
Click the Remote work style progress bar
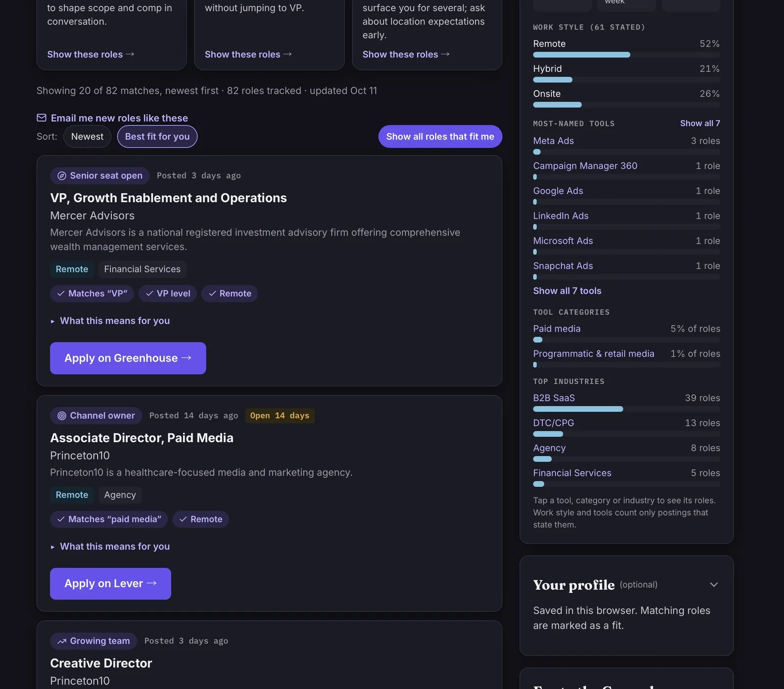click(627, 55)
